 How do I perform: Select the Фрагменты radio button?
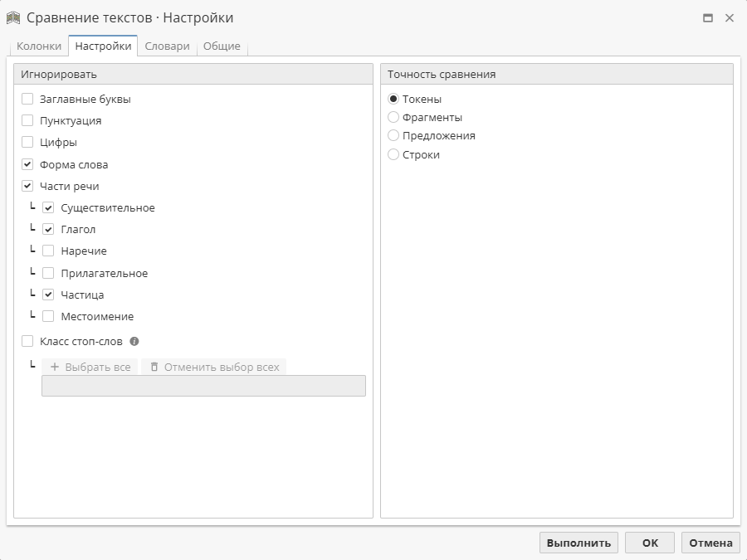pos(393,117)
